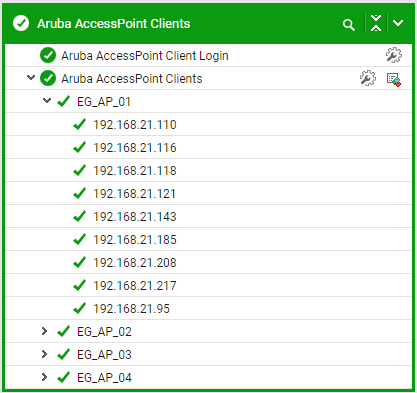417x393 pixels.
Task: Click the header status checkmark circle icon
Action: (21, 23)
